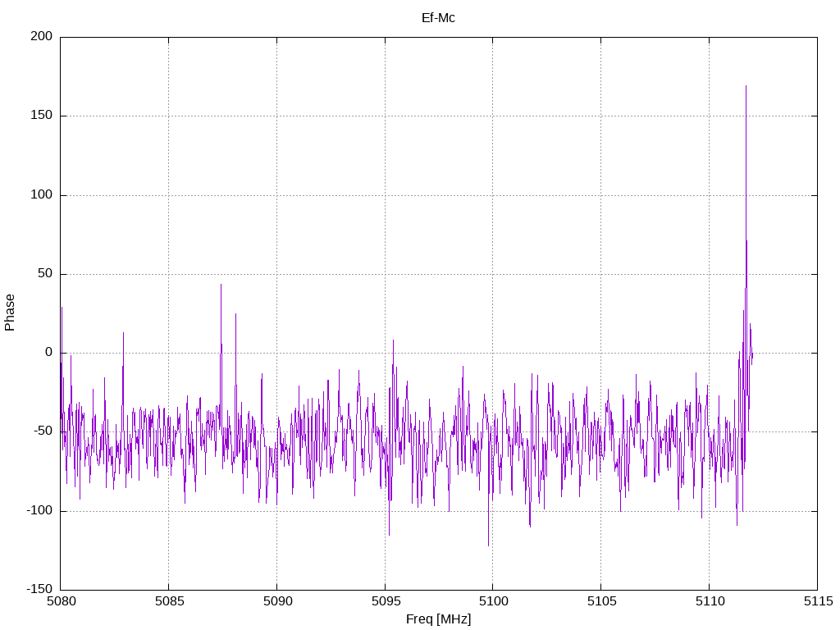Select the 5085 x-axis tick label

pos(169,602)
